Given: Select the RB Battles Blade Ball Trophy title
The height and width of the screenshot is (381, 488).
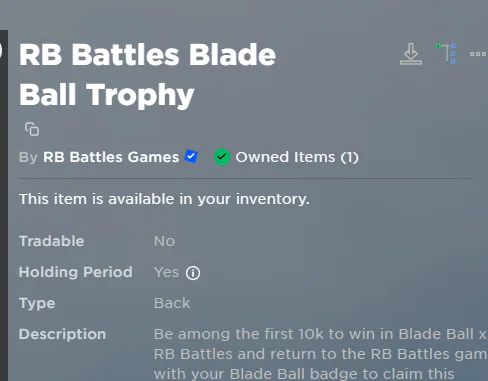Looking at the screenshot, I should 147,75.
